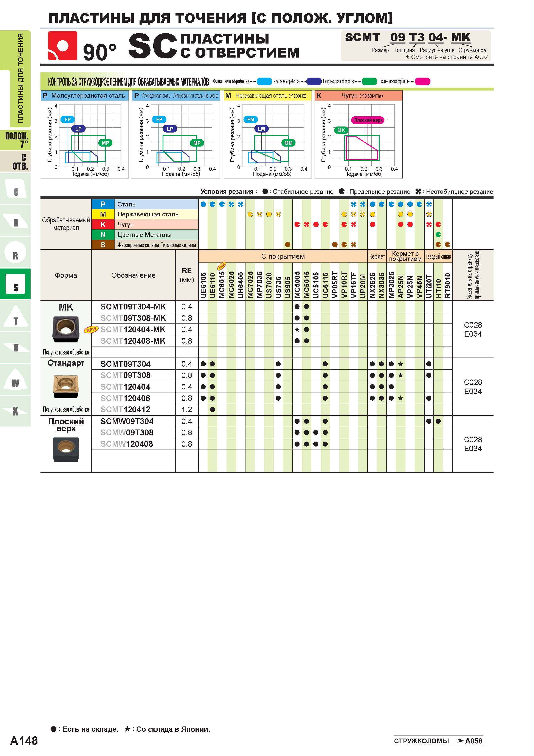The width and height of the screenshot is (534, 756).
Task: Click the brown S Жаропрочные сплавы badge
Action: (103, 245)
